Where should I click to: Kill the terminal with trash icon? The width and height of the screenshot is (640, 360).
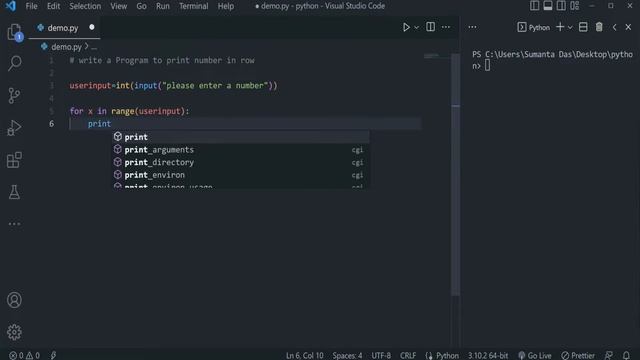click(x=599, y=27)
